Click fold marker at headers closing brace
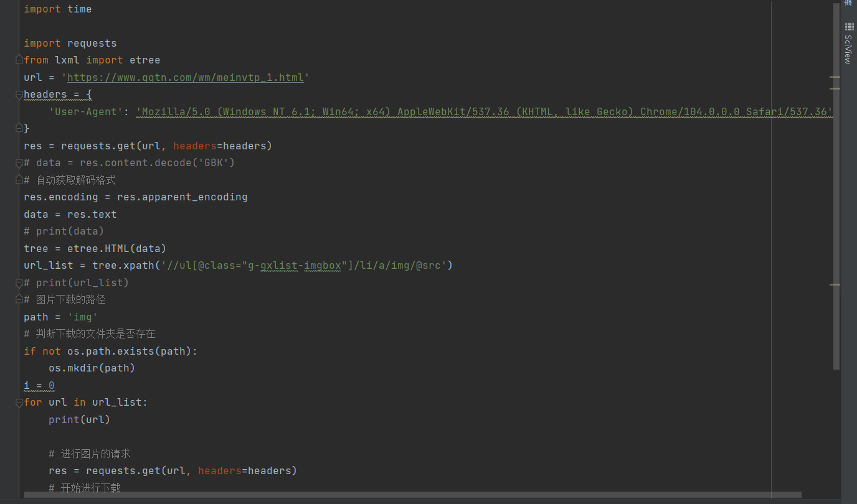857x504 pixels. 19,129
